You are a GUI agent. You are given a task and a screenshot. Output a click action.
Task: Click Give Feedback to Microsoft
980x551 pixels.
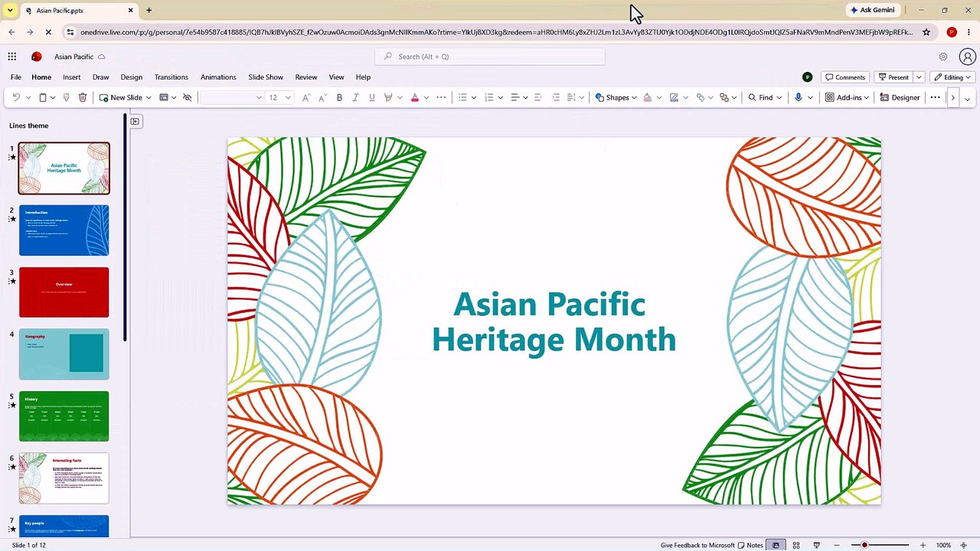pyautogui.click(x=697, y=546)
